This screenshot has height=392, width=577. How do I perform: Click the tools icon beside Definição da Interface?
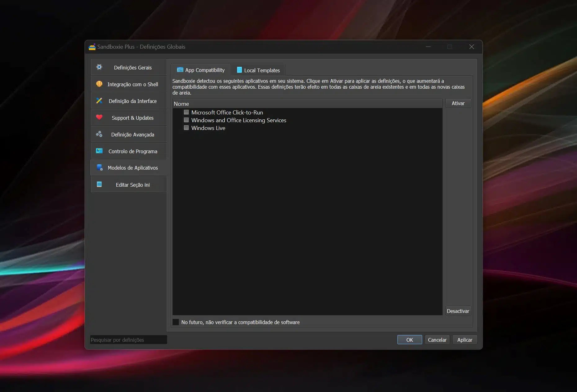[99, 100]
